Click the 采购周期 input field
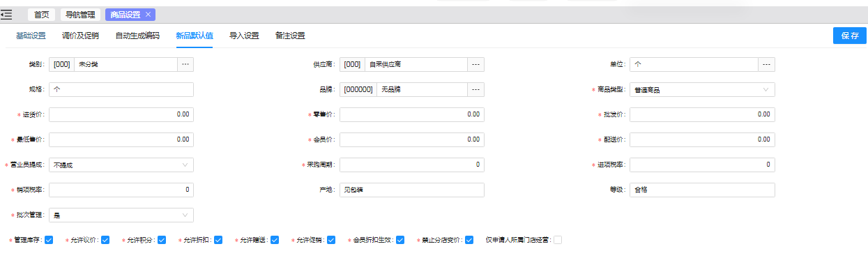868x258 pixels. (412, 165)
